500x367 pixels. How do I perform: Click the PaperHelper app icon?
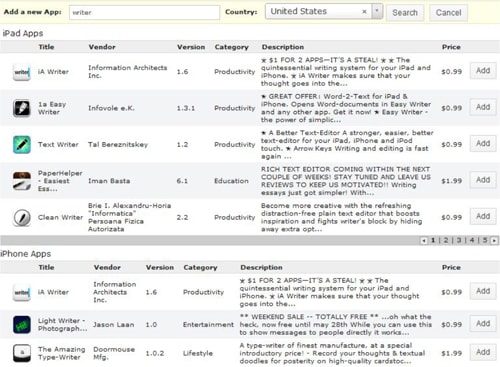22,181
